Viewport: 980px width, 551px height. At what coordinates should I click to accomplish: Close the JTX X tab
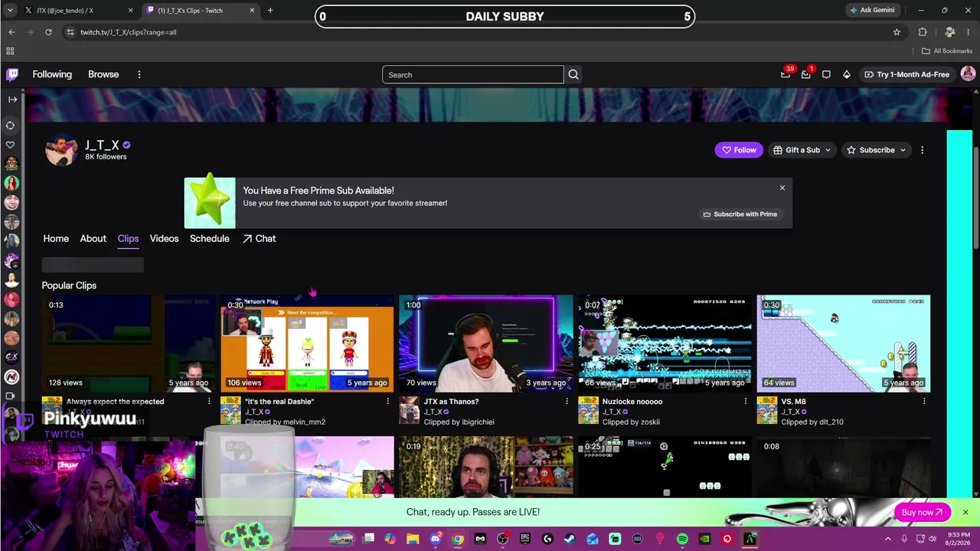130,11
